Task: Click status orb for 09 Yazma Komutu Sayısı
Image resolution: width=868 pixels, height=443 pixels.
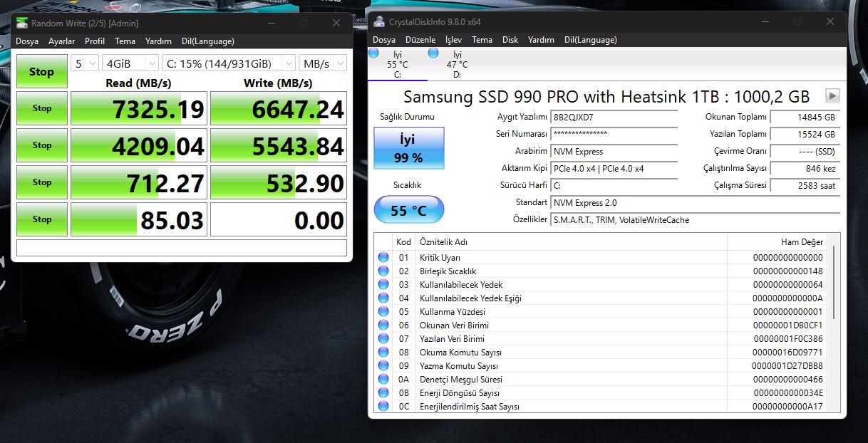Action: [x=383, y=365]
